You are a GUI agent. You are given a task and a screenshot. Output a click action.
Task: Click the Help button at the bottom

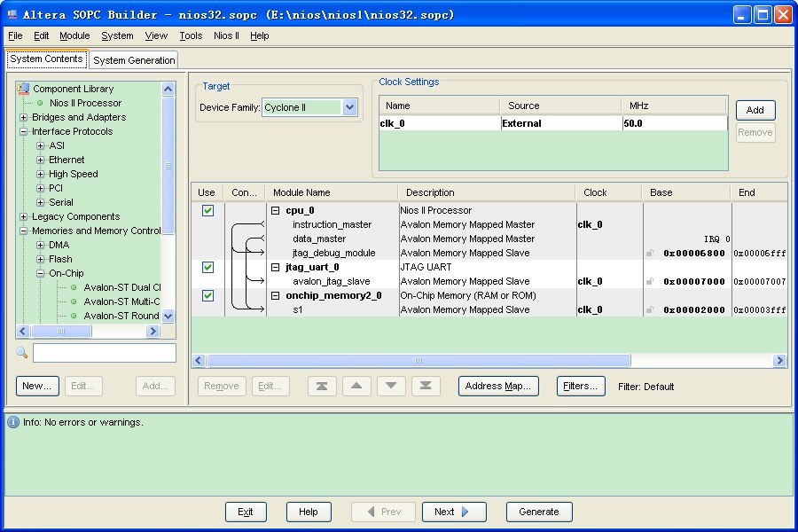tap(309, 512)
